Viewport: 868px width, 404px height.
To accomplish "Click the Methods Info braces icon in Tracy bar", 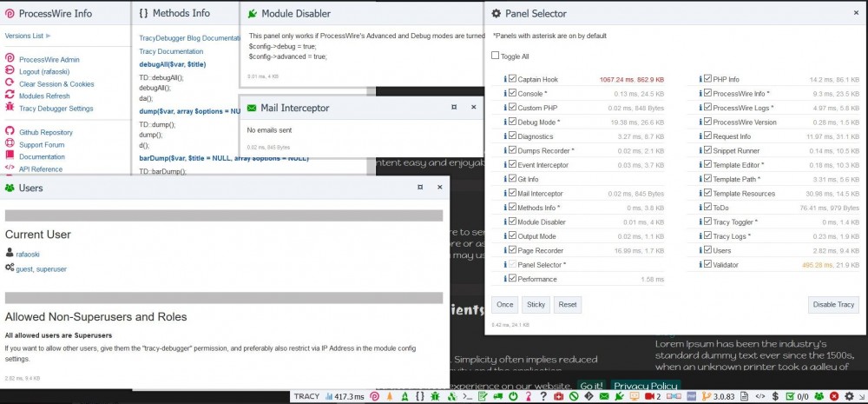I will pos(421,396).
